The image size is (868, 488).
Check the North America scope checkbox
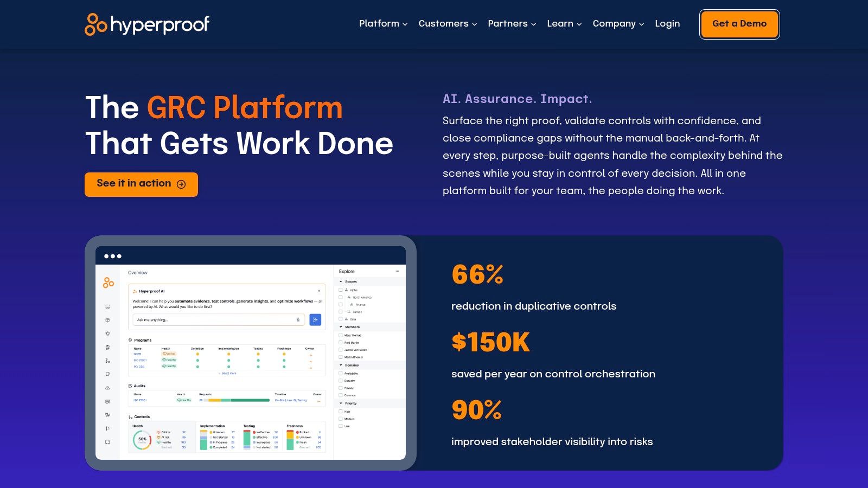(x=341, y=297)
